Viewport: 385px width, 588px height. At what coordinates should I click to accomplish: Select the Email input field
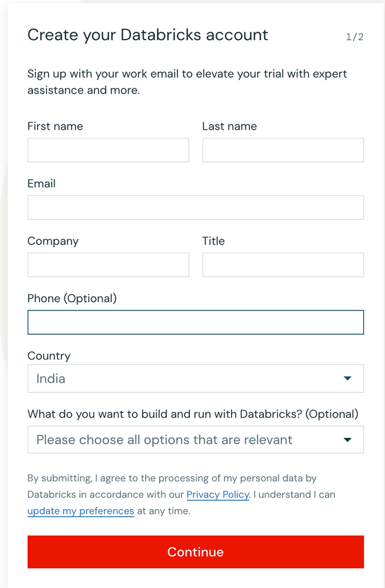(x=196, y=207)
